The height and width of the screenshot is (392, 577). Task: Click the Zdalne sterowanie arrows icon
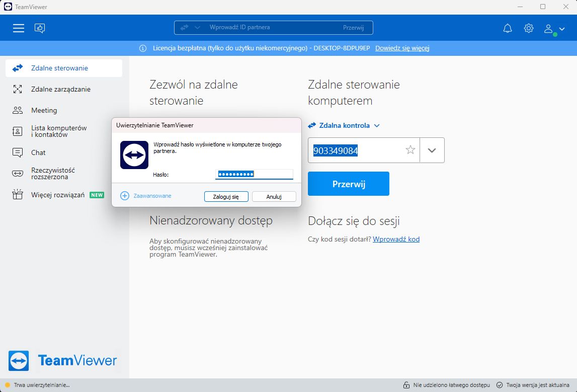[x=18, y=68]
